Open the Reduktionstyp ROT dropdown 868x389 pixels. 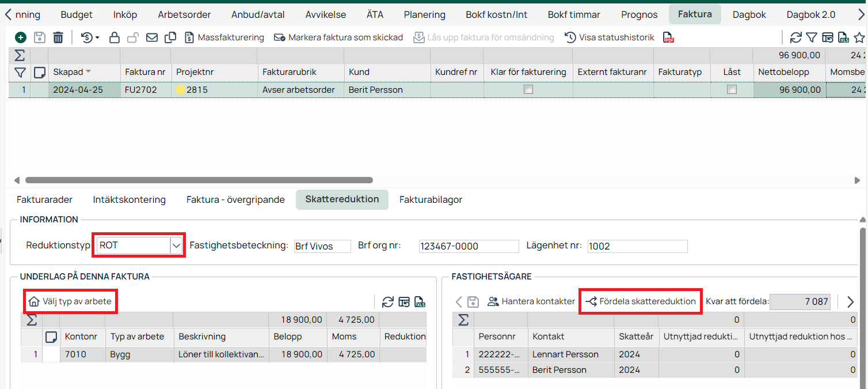177,246
